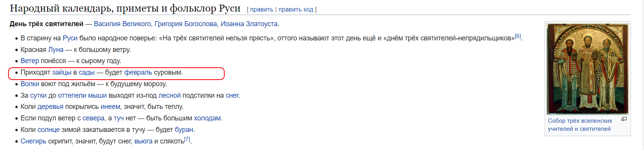Screen dimensions: 644x150
Task: Open footnote reference [6]
Action: (518, 36)
